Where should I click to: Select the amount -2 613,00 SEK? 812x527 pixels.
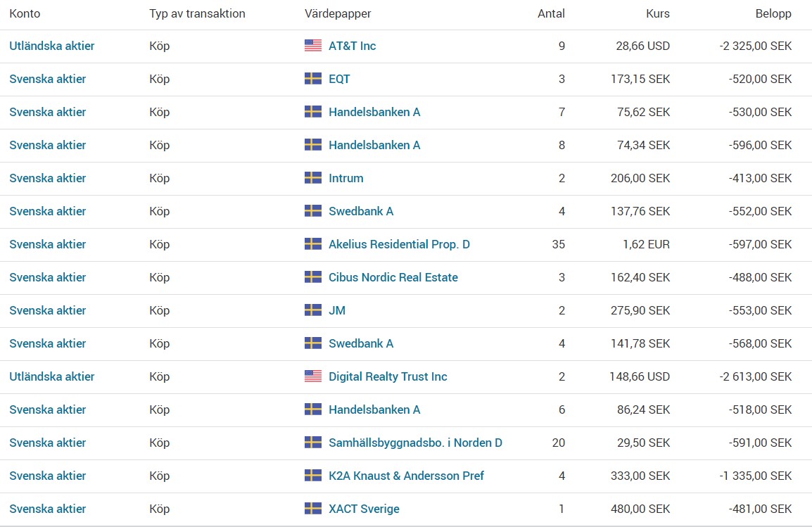pyautogui.click(x=756, y=376)
